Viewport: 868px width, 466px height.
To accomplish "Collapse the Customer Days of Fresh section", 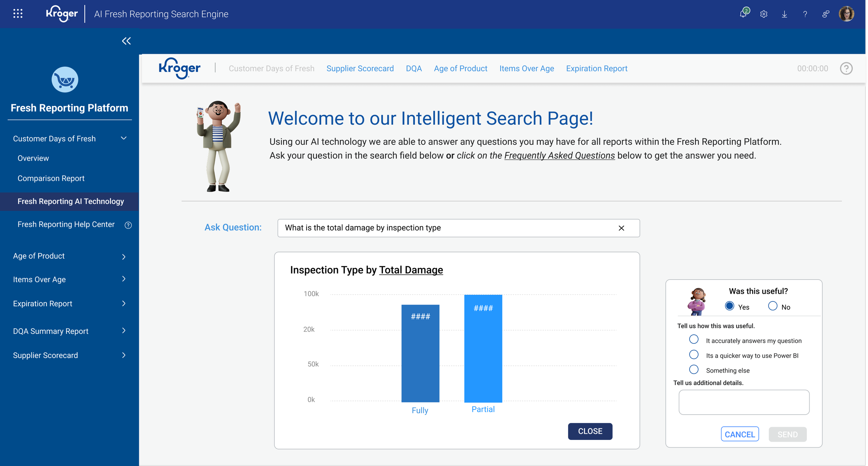I will 124,138.
